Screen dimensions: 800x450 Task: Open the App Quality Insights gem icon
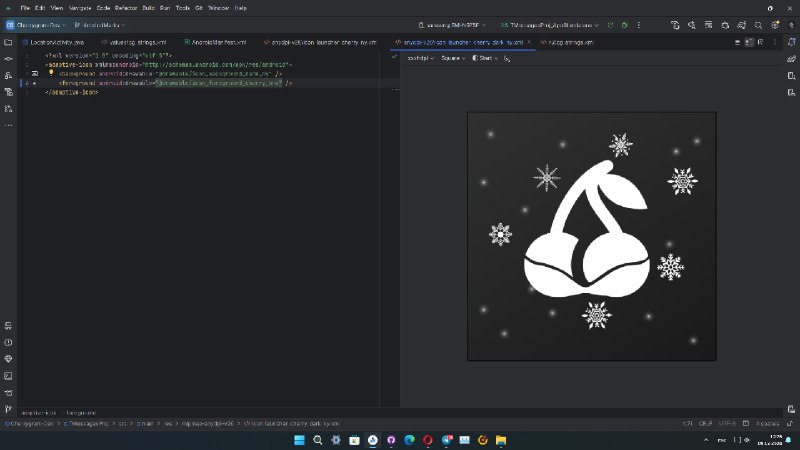(8, 359)
